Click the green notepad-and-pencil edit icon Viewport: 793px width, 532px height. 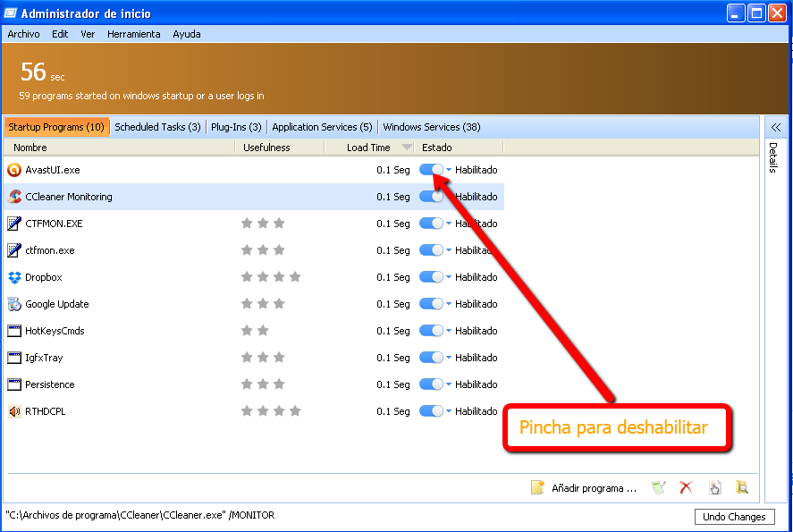point(659,487)
